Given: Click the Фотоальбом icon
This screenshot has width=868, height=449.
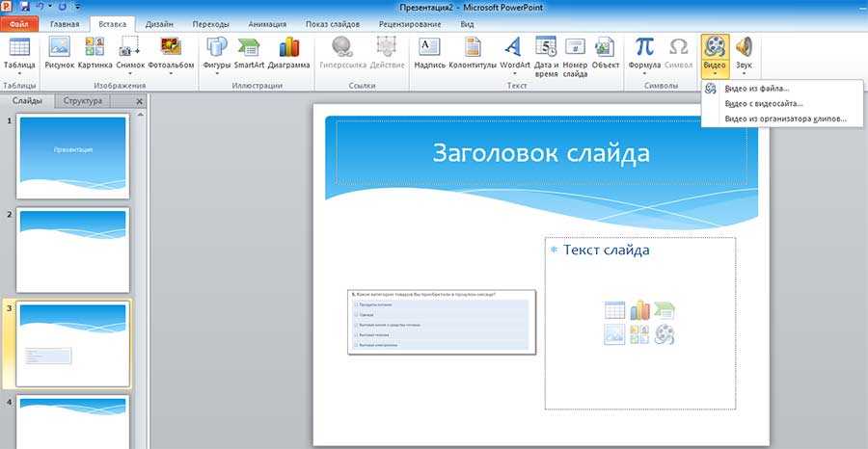Looking at the screenshot, I should pos(171,46).
